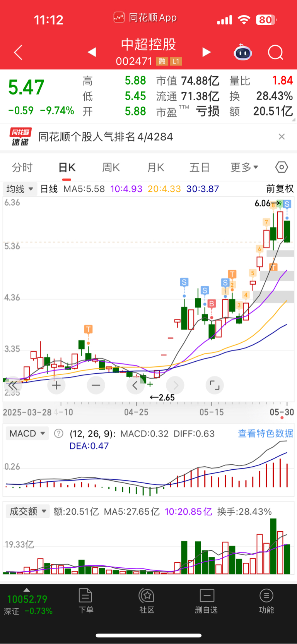Image resolution: width=297 pixels, height=644 pixels.
Task: Toggle 前复权 adjustment mode
Action: pos(280,189)
